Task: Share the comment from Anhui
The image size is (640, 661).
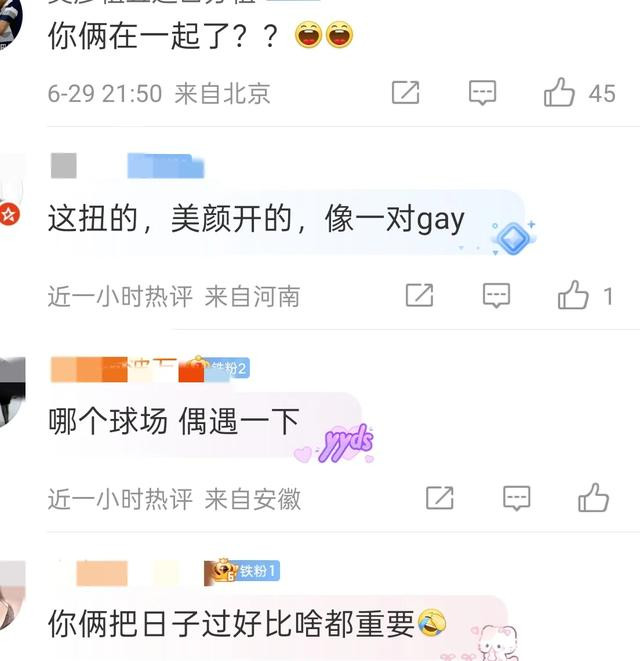Action: tap(439, 498)
